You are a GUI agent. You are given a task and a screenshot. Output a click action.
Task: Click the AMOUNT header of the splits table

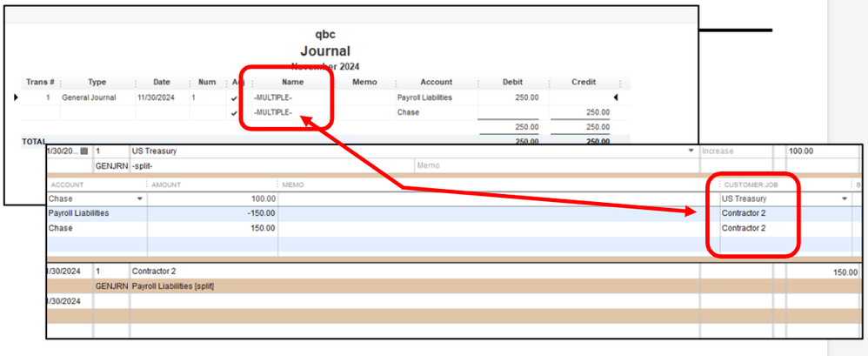166,185
